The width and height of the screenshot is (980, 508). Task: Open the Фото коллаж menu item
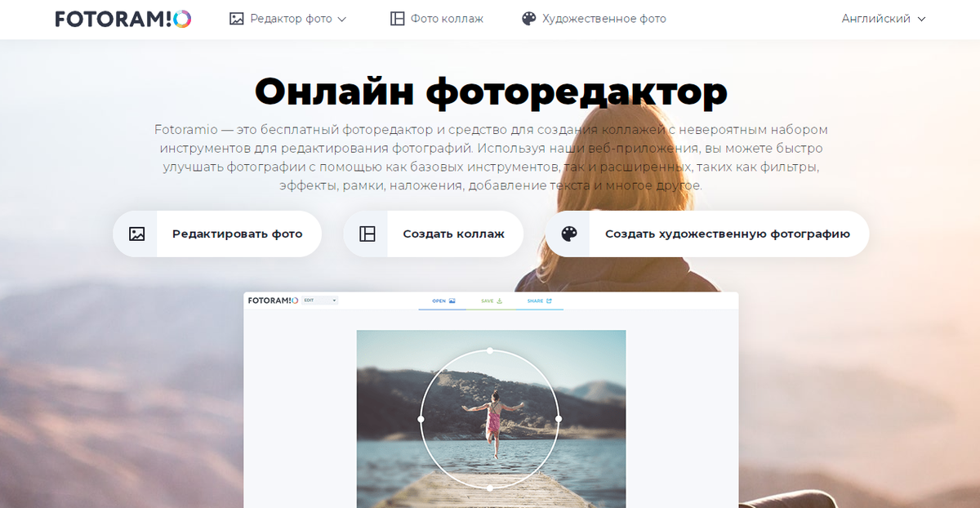[437, 19]
